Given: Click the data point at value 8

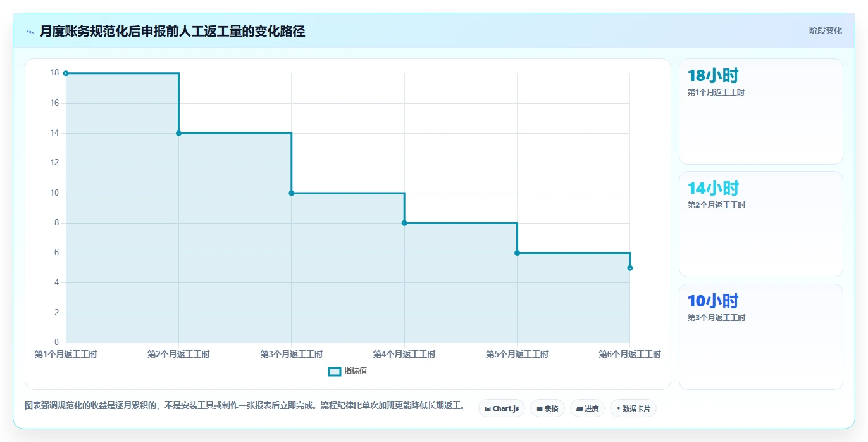Looking at the screenshot, I should [404, 223].
